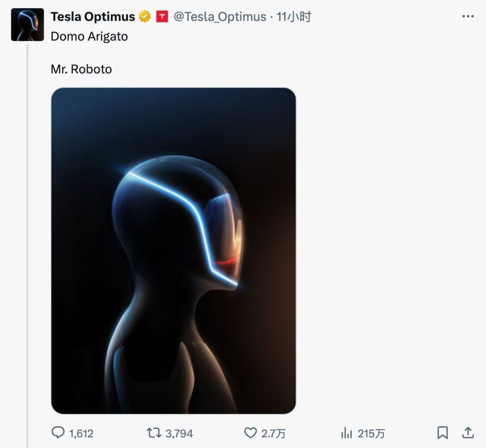Screen dimensions: 486x448
Task: Open the @Tesla_Optimus handle link
Action: pyautogui.click(x=220, y=17)
